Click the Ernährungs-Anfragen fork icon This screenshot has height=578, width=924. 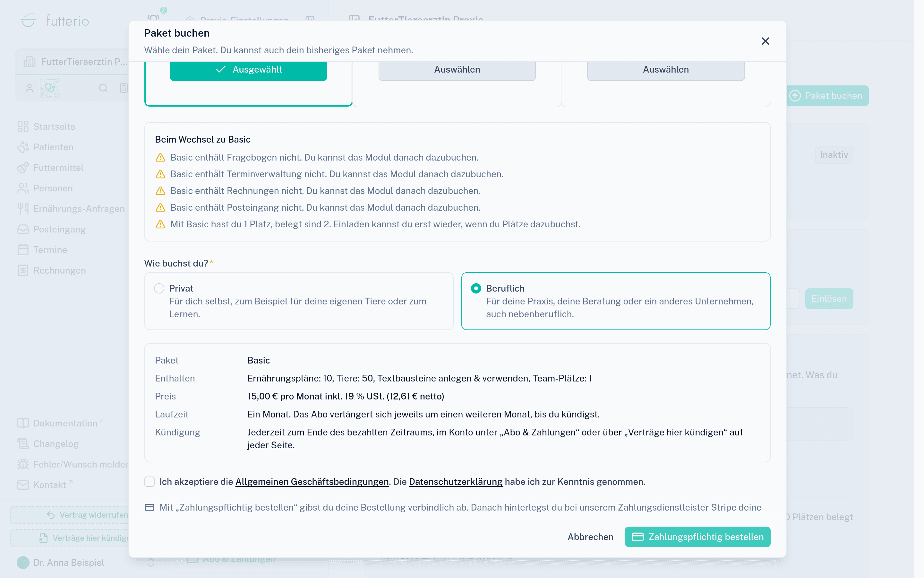click(x=23, y=208)
